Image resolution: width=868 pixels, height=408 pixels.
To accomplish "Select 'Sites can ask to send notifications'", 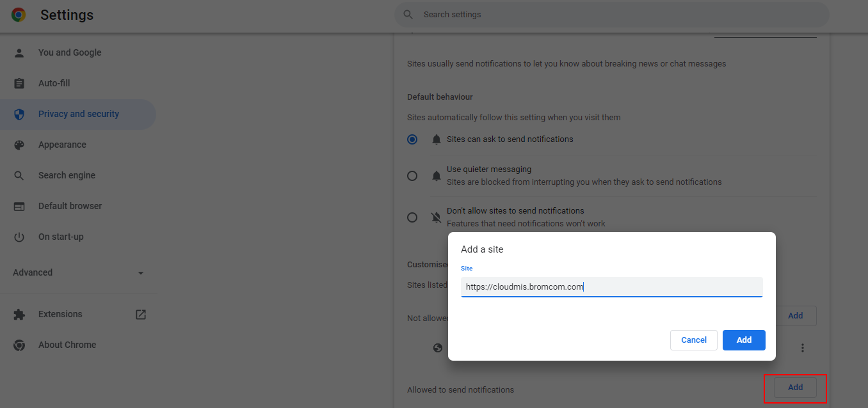I will [412, 139].
